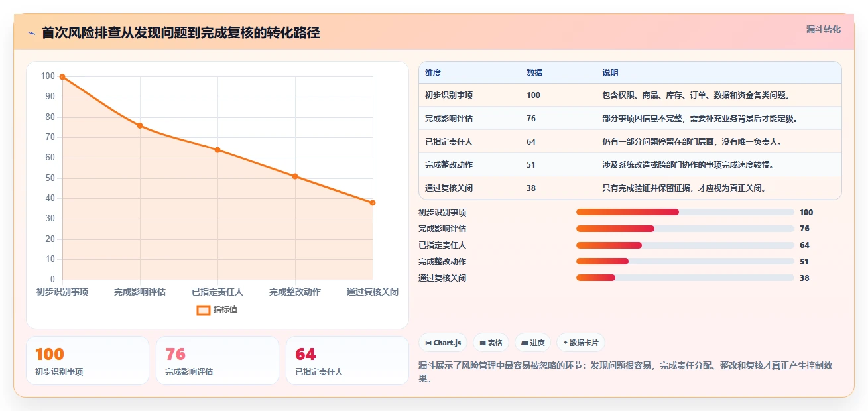This screenshot has height=411, width=868.
Task: Click progress bar for 完成影响评估 (76)
Action: point(685,229)
